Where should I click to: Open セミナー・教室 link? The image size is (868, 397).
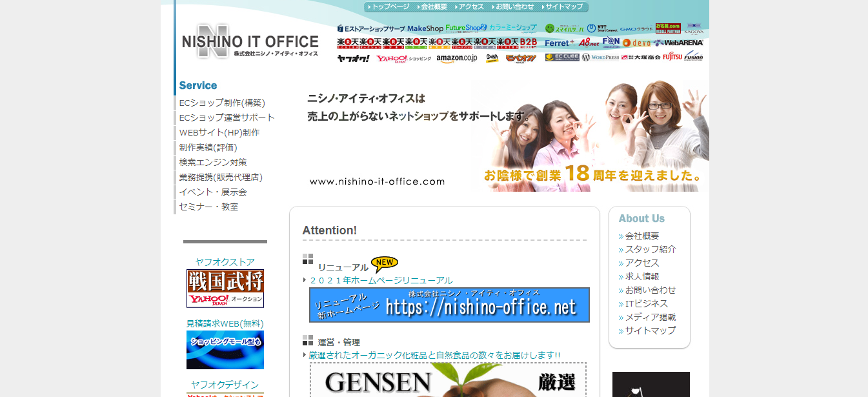[208, 207]
